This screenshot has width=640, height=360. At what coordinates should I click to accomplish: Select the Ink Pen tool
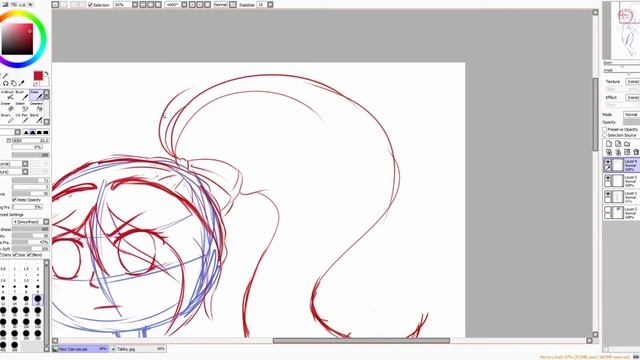coord(22,118)
